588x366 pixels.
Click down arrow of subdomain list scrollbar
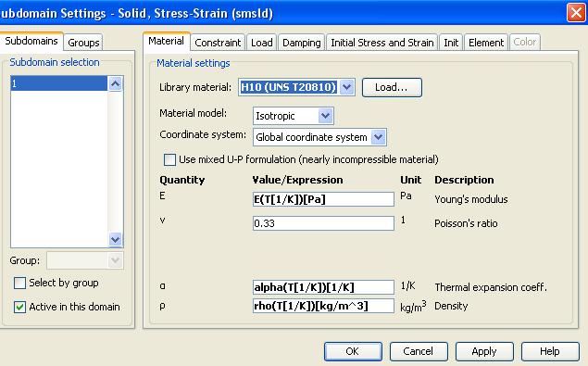pyautogui.click(x=115, y=239)
